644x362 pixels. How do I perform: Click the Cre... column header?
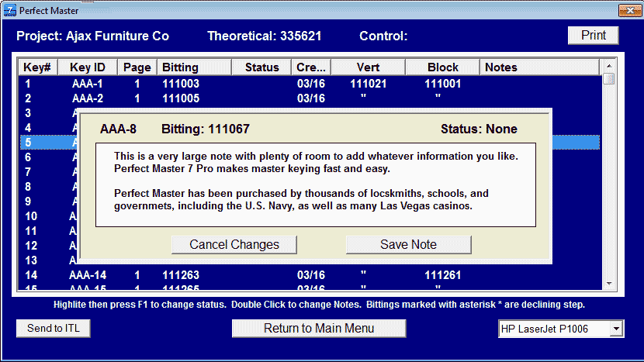coord(311,67)
